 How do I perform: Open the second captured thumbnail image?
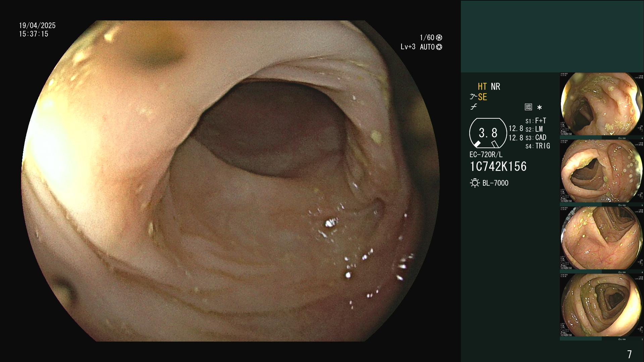[x=601, y=171]
